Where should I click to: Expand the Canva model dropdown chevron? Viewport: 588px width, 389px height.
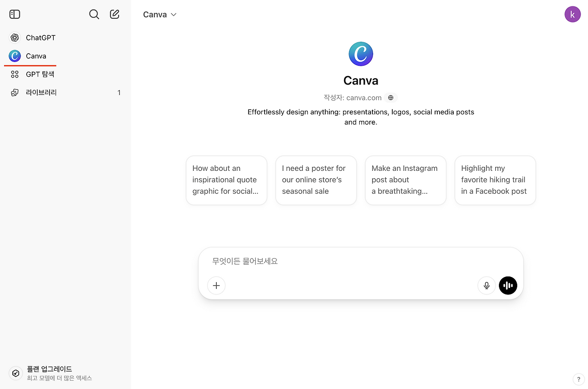click(174, 15)
